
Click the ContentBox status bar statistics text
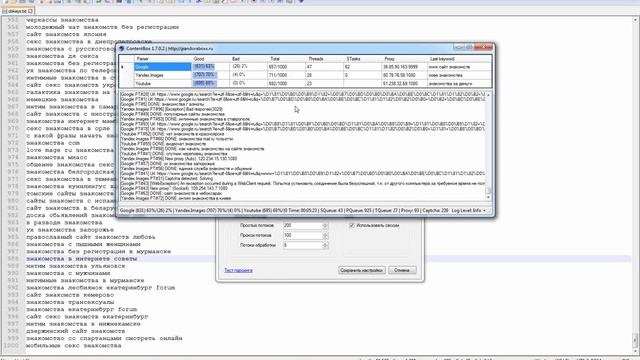(284, 211)
